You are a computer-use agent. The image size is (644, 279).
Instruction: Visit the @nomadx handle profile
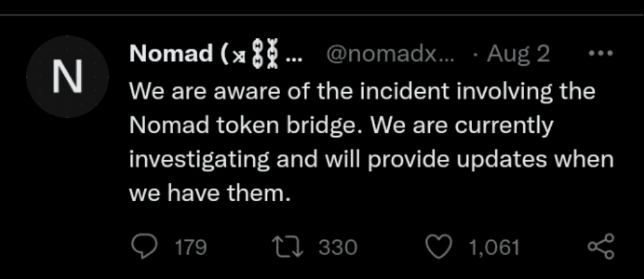tap(390, 54)
